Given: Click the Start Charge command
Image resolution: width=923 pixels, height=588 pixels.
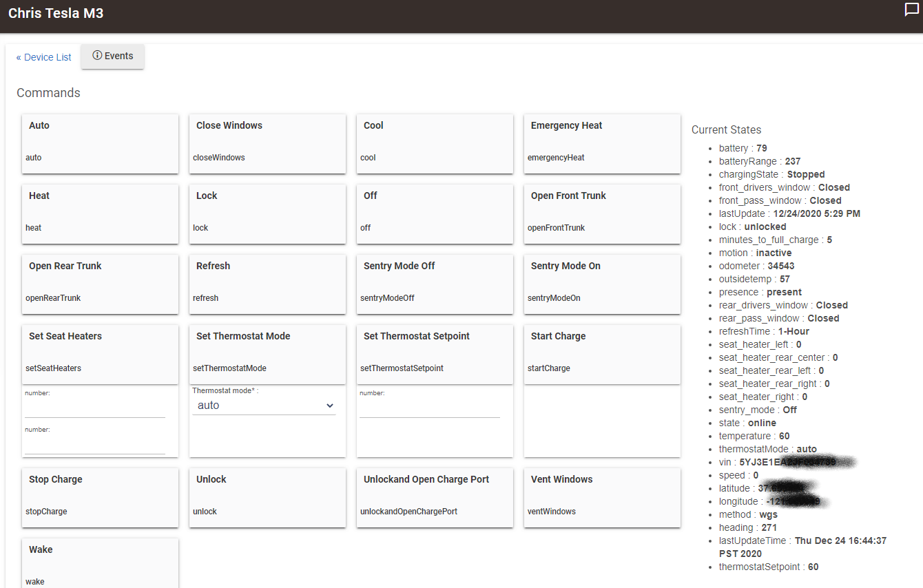Looking at the screenshot, I should point(602,355).
